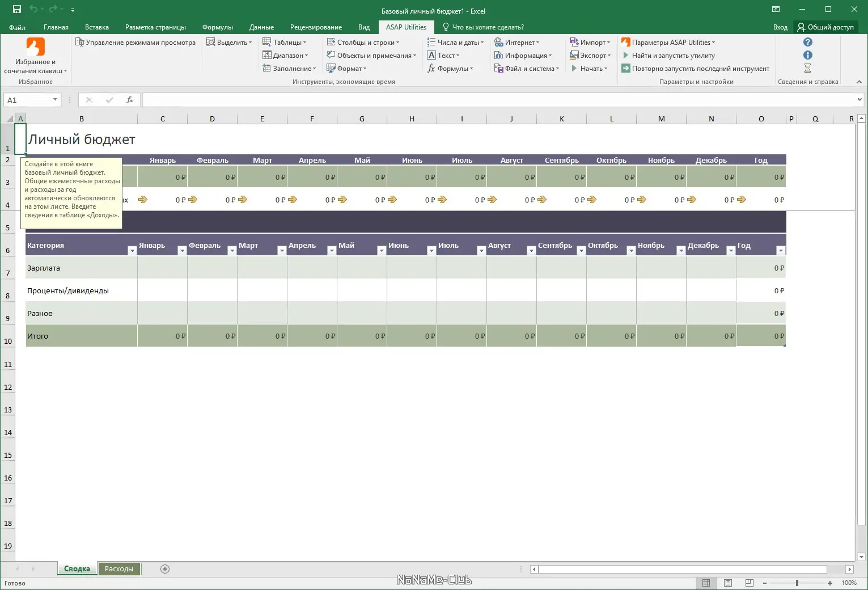Switch to the Расходы sheet tab
The height and width of the screenshot is (590, 868).
click(x=119, y=568)
